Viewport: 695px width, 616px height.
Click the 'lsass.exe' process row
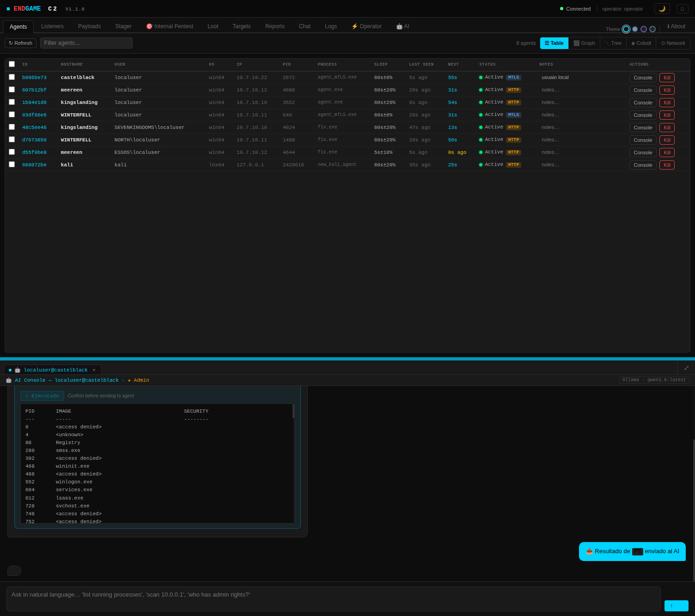click(x=158, y=498)
